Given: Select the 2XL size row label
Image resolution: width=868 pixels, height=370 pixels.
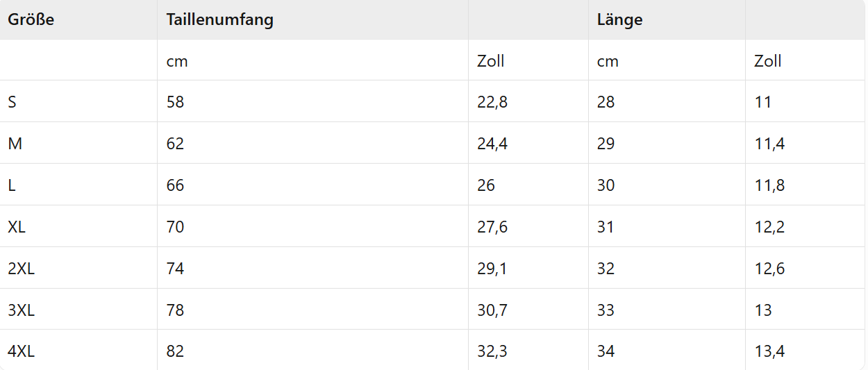Looking at the screenshot, I should pos(21,269).
